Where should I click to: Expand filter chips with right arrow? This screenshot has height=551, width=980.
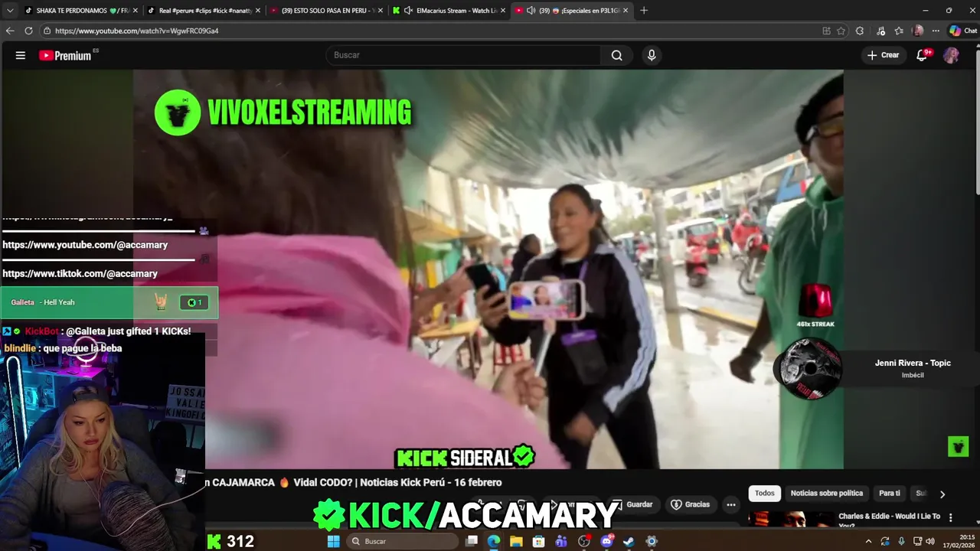pos(942,494)
